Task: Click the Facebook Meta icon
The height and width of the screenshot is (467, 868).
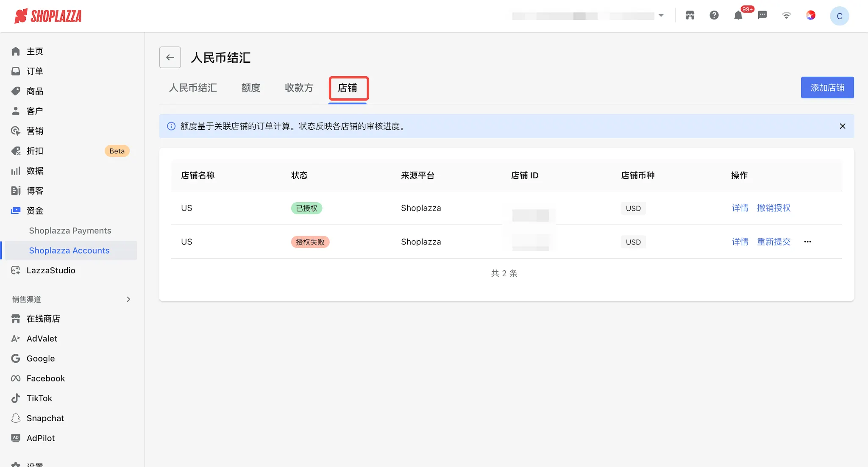Action: coord(16,378)
